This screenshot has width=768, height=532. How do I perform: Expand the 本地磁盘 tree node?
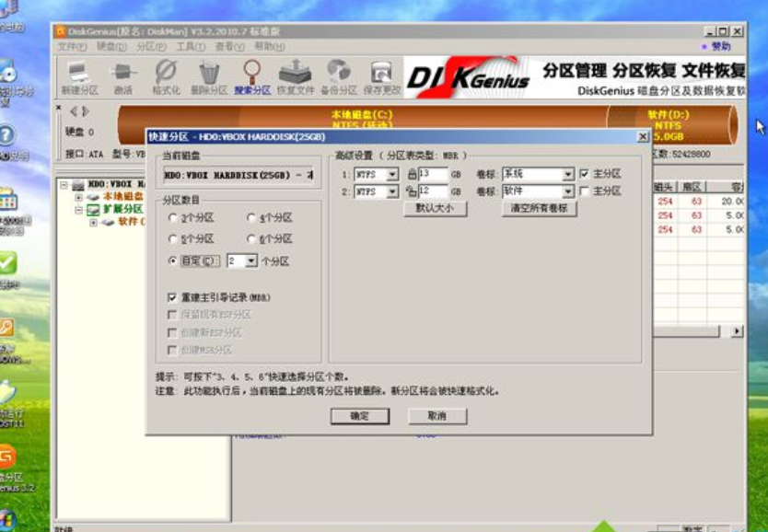point(79,197)
